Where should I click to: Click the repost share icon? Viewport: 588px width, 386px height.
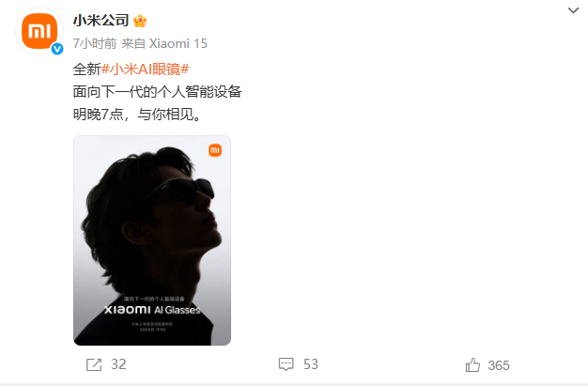(94, 364)
